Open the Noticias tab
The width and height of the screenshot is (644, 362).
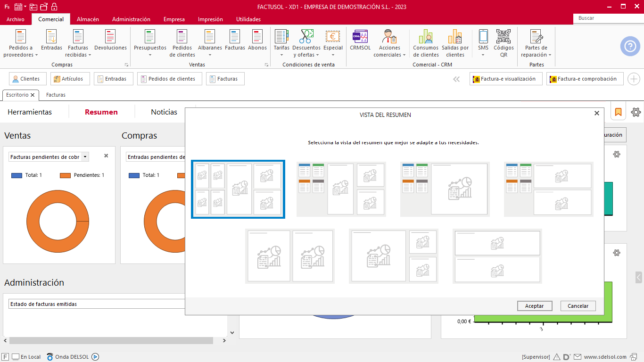(x=164, y=112)
